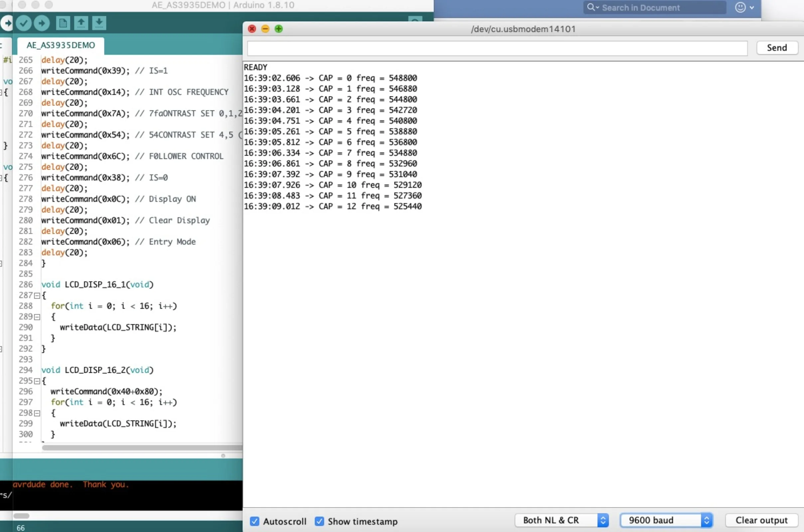Click the Clear output button
Image resolution: width=804 pixels, height=532 pixels.
click(761, 520)
